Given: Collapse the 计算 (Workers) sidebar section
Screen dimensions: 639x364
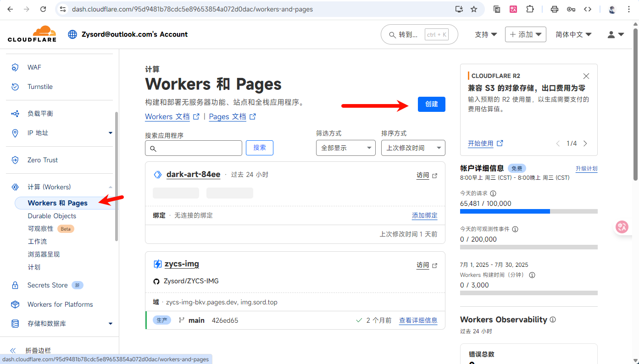Looking at the screenshot, I should pos(110,187).
